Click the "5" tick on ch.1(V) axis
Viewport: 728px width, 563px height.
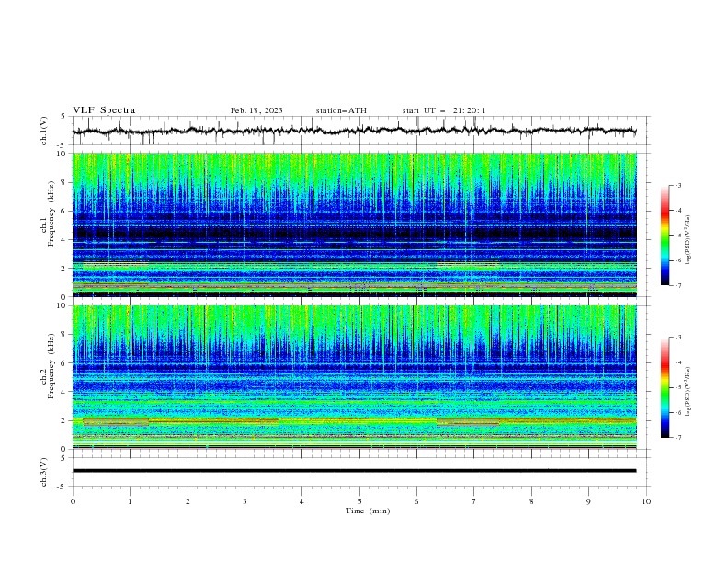click(x=64, y=117)
